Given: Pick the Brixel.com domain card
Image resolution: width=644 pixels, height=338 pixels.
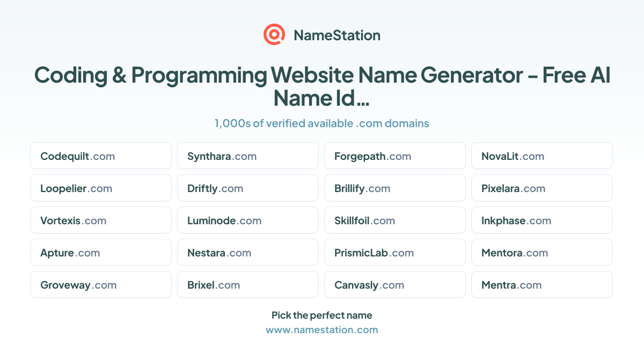Looking at the screenshot, I should click(x=248, y=285).
